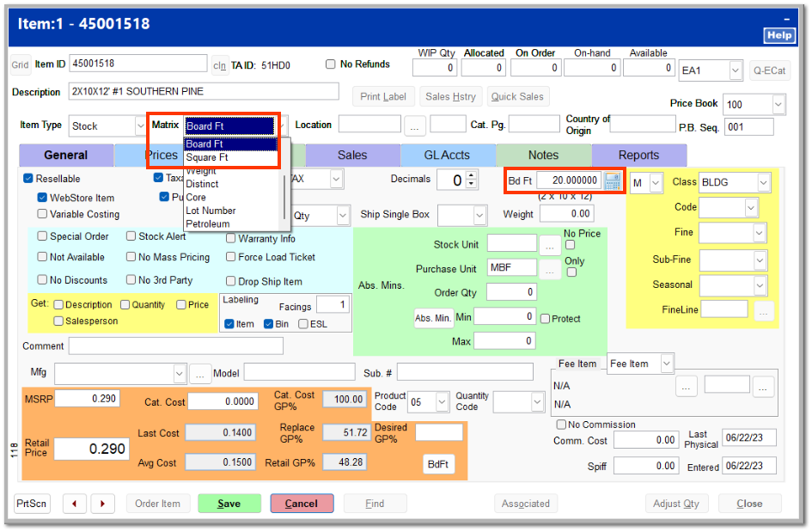Check Not Available option
812x532 pixels.
click(x=42, y=257)
